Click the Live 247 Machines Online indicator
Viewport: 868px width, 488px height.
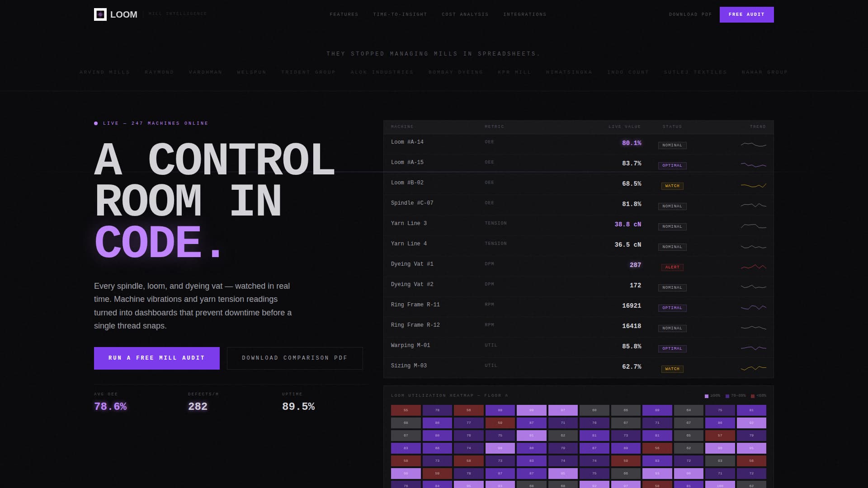pyautogui.click(x=151, y=123)
